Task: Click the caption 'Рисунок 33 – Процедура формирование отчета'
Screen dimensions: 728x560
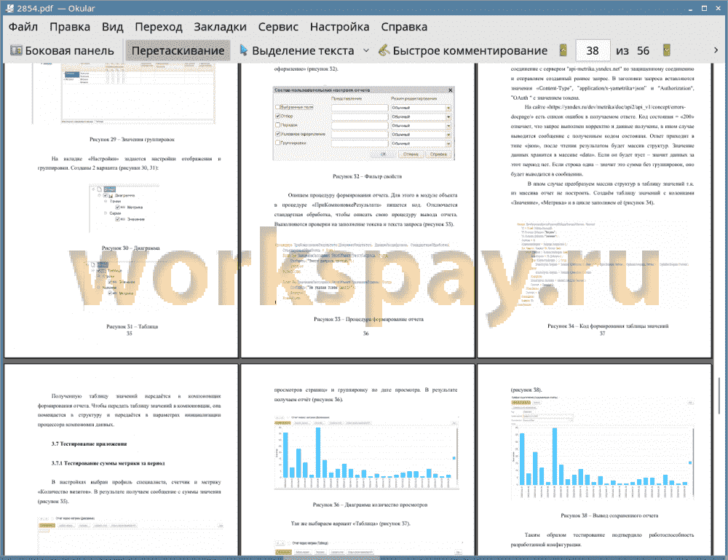Action: [x=368, y=319]
